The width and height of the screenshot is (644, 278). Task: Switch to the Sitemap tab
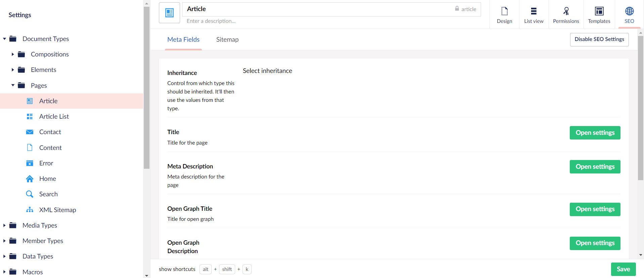click(x=227, y=40)
